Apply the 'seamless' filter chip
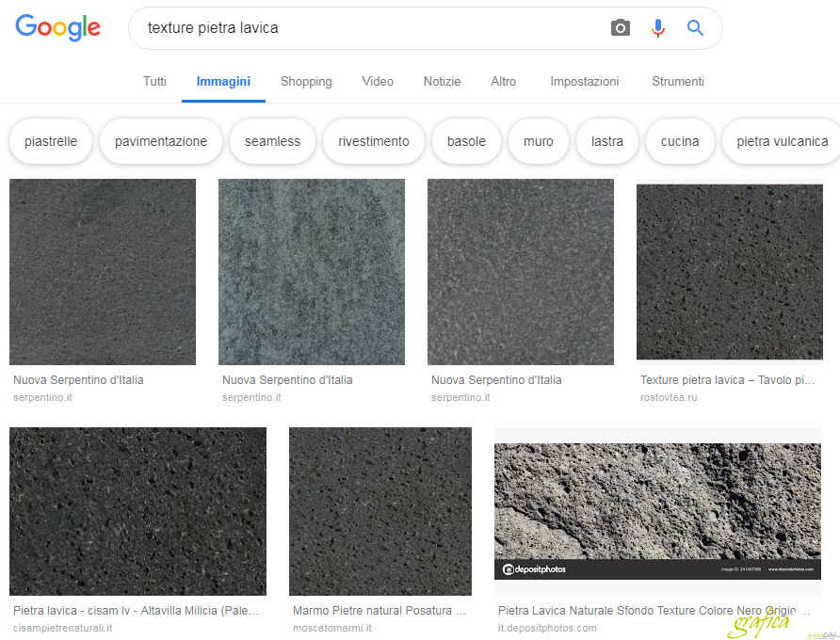 [272, 141]
